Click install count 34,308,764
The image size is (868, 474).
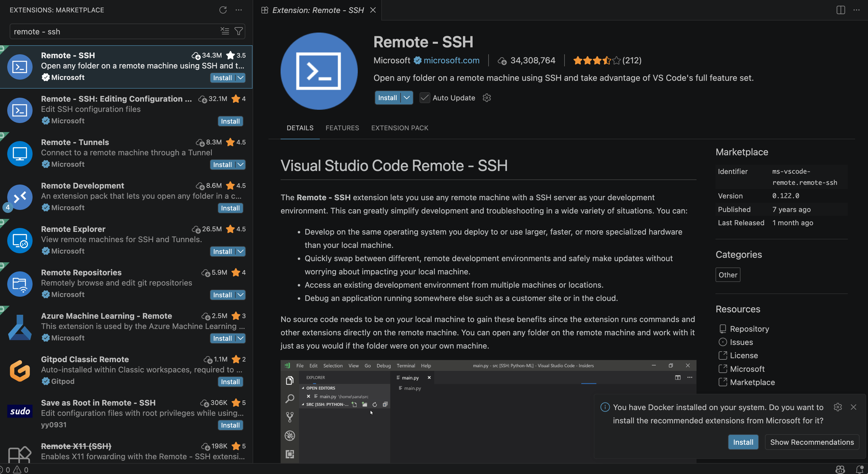tap(532, 60)
